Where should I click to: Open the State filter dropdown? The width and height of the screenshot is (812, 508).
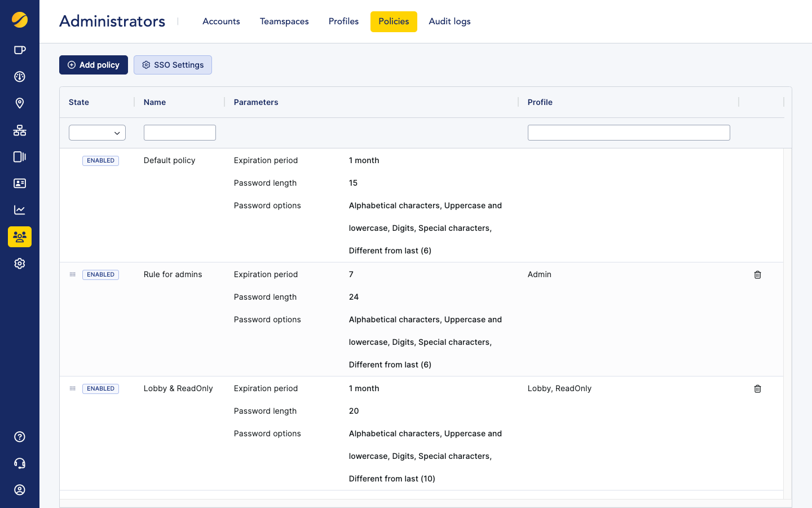pyautogui.click(x=97, y=133)
